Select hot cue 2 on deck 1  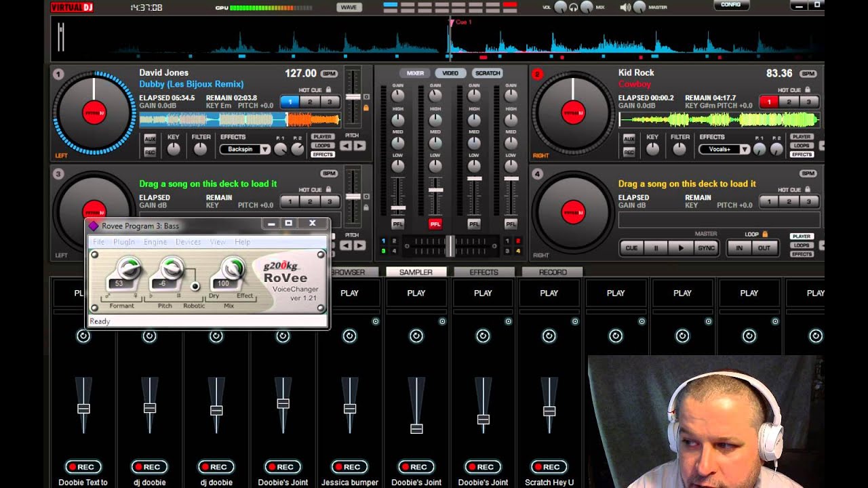click(310, 102)
